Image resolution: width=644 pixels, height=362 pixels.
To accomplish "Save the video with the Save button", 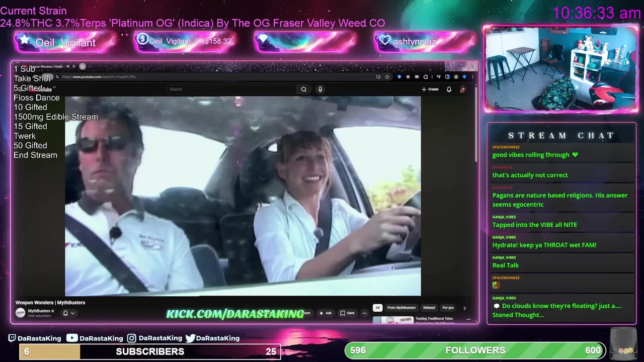I will (347, 313).
